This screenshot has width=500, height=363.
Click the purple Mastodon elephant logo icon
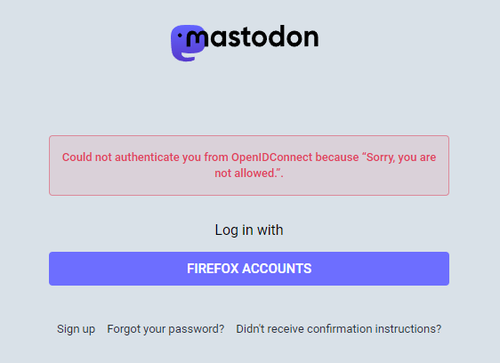click(188, 43)
